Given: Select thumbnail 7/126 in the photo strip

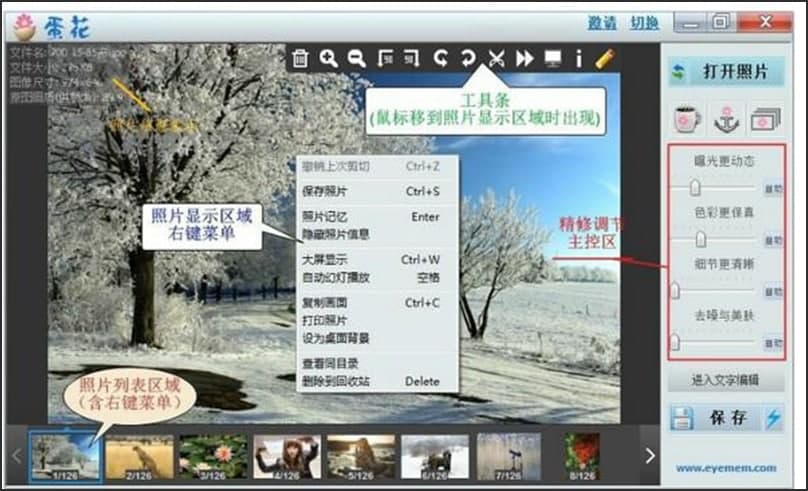Looking at the screenshot, I should [509, 456].
